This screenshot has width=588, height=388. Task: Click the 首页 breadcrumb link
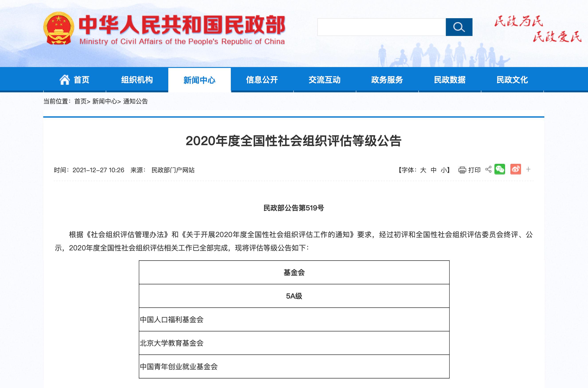(x=80, y=101)
